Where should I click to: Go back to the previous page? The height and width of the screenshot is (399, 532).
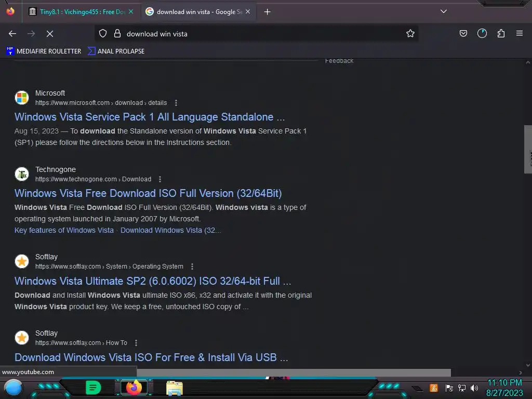click(12, 34)
